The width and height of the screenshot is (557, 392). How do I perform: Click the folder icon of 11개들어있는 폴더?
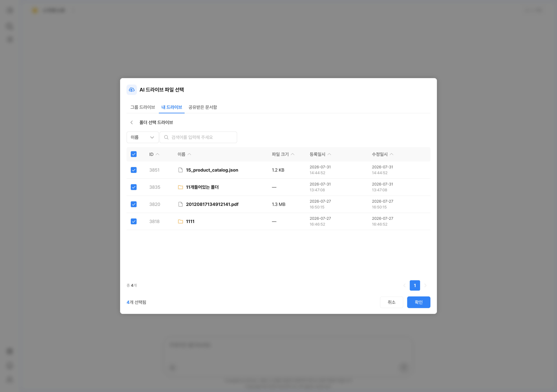tap(180, 187)
